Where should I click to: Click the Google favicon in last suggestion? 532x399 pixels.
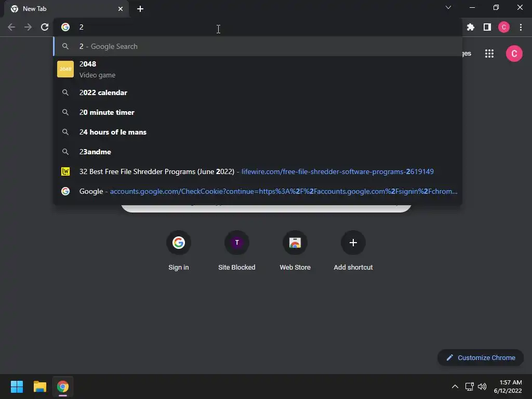tap(65, 191)
